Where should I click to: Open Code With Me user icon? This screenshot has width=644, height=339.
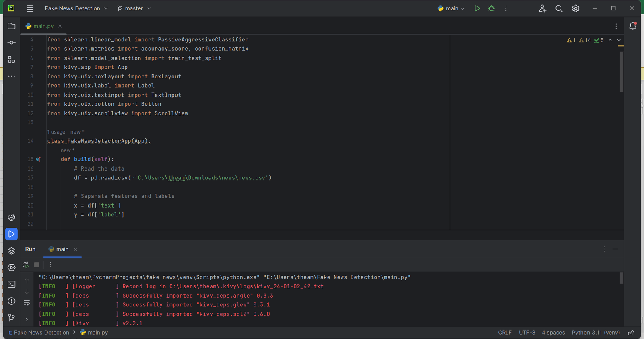(543, 8)
